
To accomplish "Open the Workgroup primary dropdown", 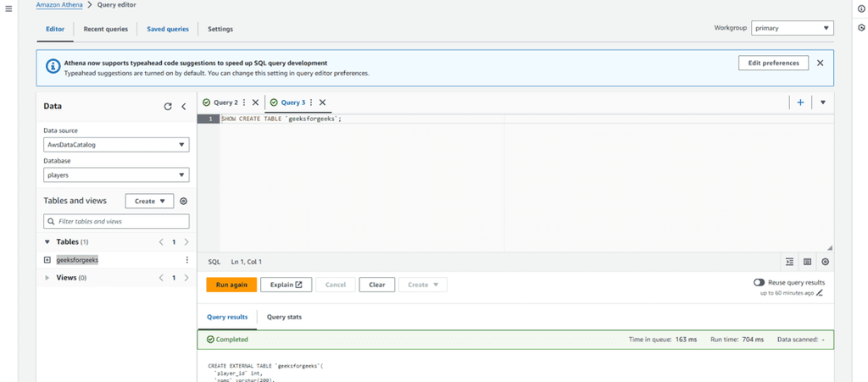I will [x=793, y=28].
